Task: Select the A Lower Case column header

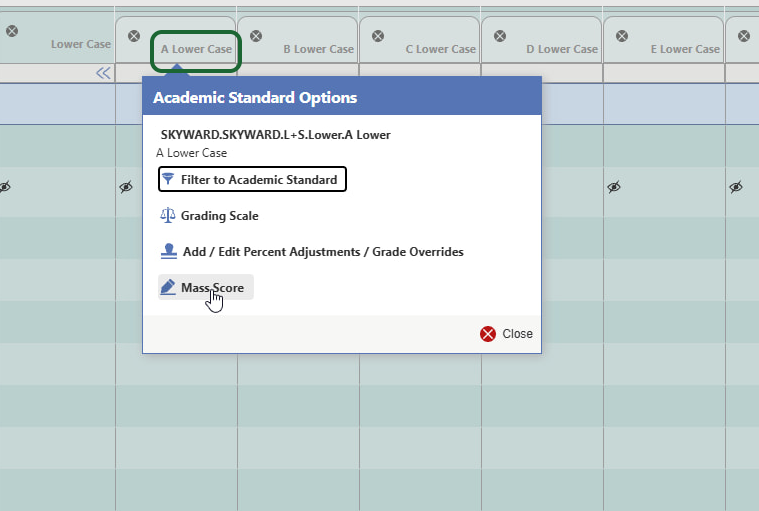Action: click(196, 49)
